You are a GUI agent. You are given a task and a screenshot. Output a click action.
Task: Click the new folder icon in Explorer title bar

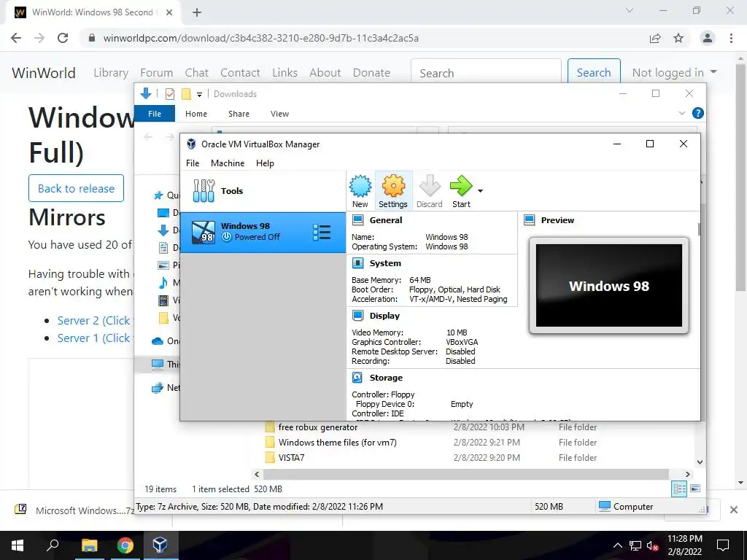click(186, 94)
